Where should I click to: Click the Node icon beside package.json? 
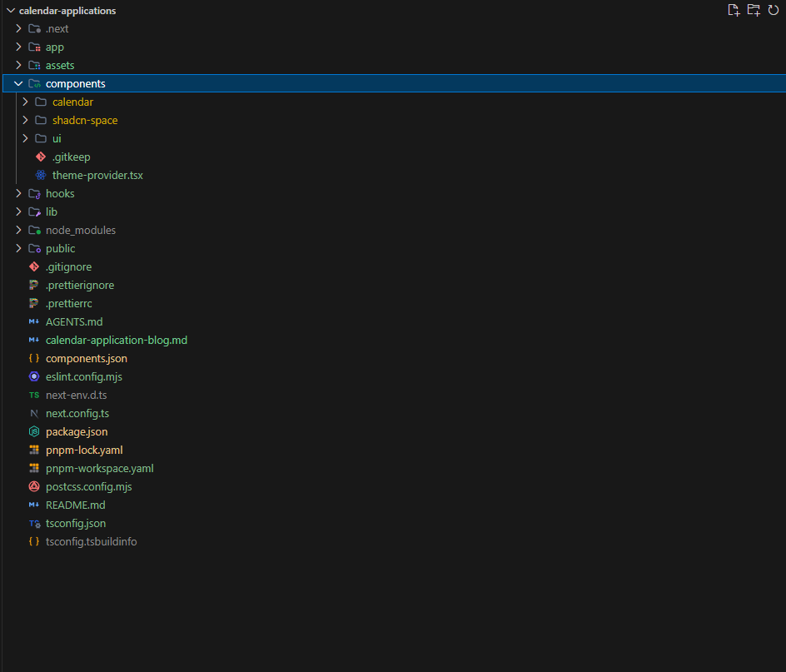[34, 432]
